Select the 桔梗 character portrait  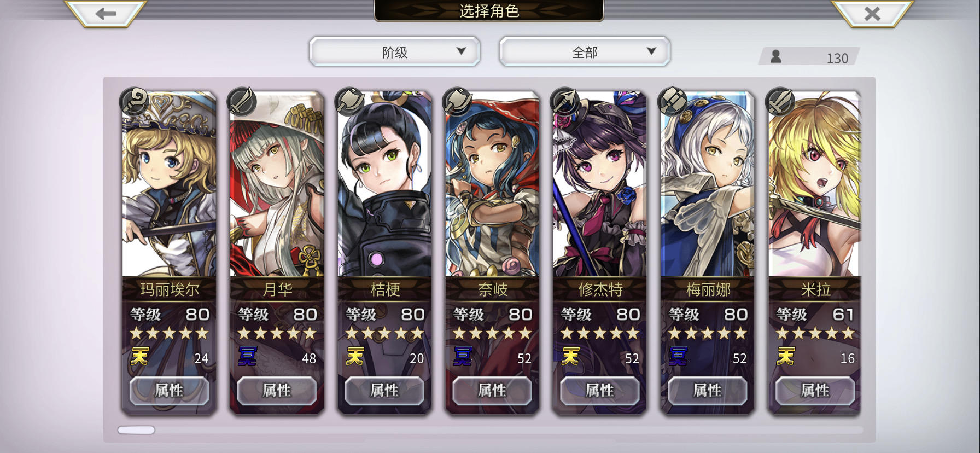coord(384,184)
